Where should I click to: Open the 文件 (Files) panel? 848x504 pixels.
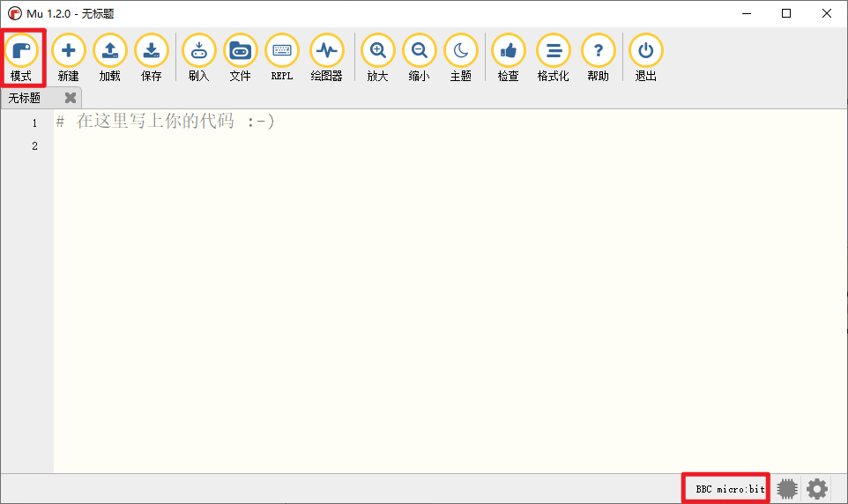[240, 51]
